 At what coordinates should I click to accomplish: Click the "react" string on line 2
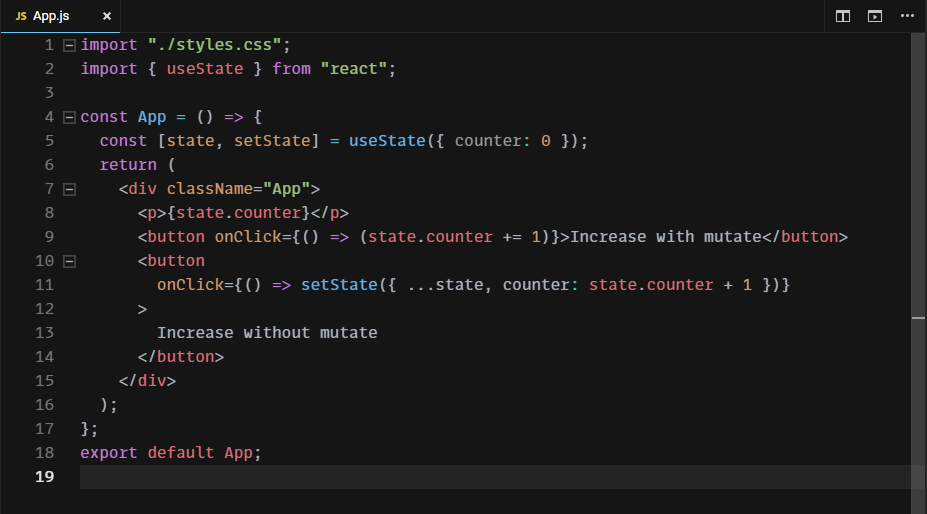click(x=354, y=69)
